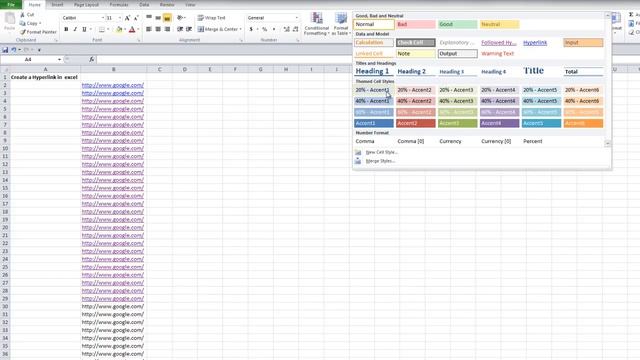The width and height of the screenshot is (640, 360).
Task: Toggle Top Align
Action: click(149, 18)
